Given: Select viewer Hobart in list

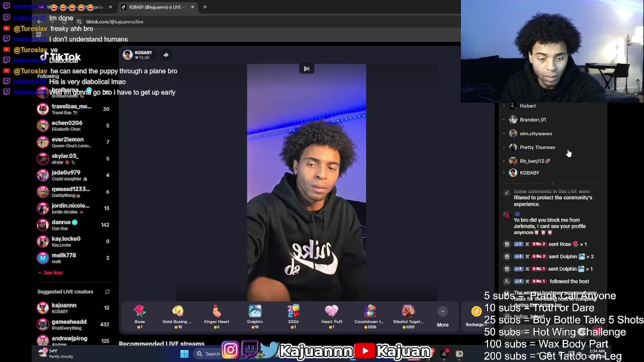Looking at the screenshot, I should pos(528,106).
